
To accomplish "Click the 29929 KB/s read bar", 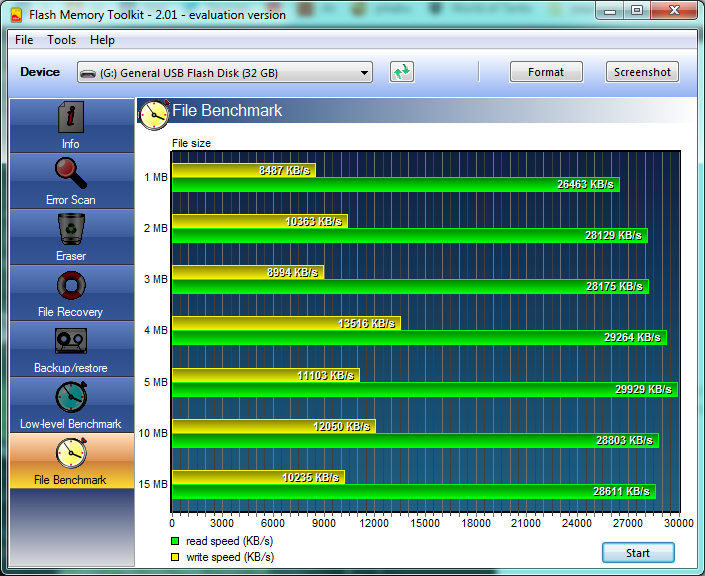I will 424,389.
